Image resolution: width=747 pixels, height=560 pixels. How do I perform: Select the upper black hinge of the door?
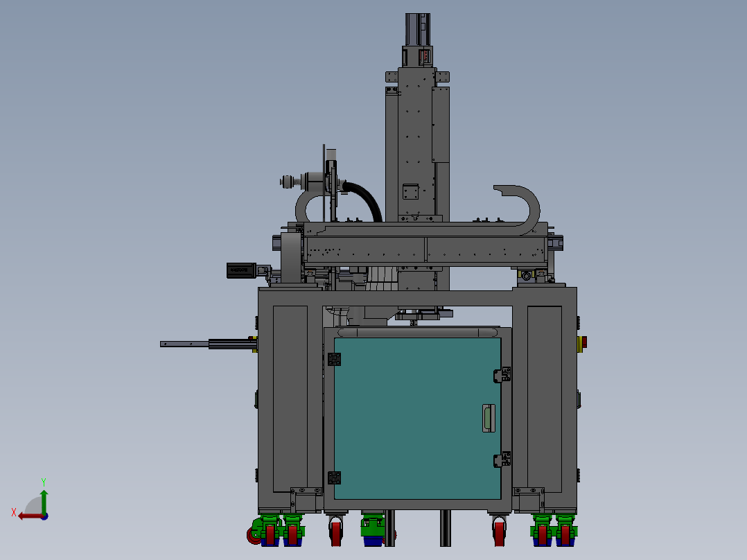335,359
